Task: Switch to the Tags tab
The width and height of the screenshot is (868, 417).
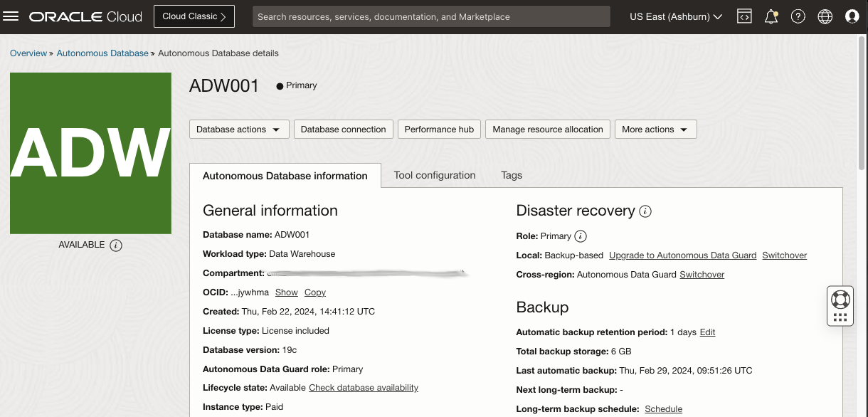Action: [512, 175]
